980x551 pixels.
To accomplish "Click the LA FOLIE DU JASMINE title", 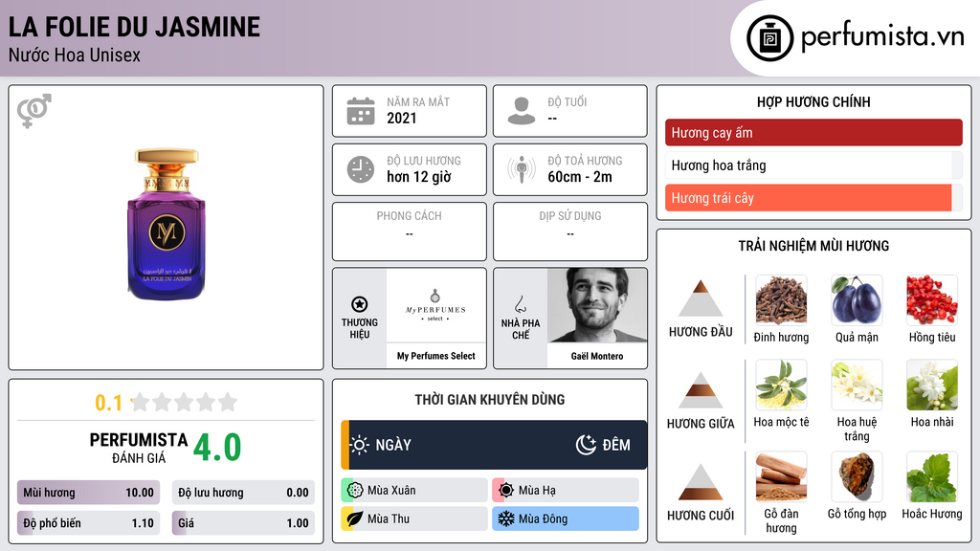I will tap(134, 27).
